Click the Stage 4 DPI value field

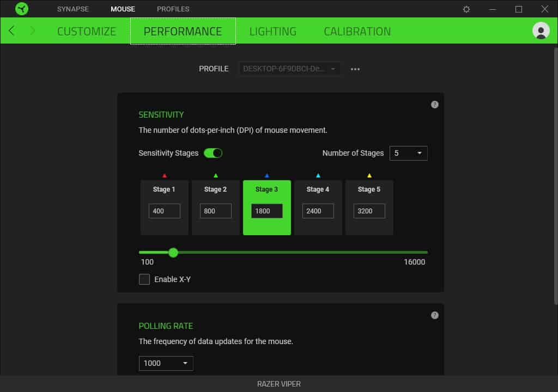318,211
